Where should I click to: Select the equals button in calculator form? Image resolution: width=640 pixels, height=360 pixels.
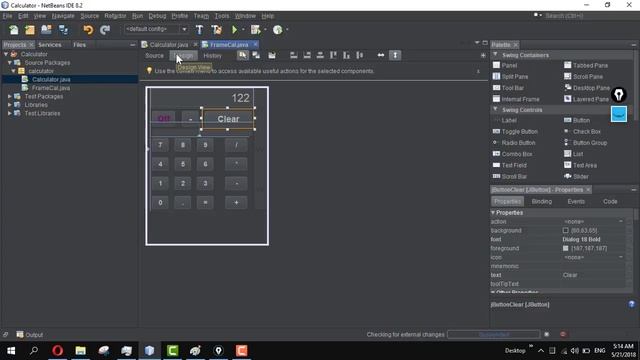(205, 202)
